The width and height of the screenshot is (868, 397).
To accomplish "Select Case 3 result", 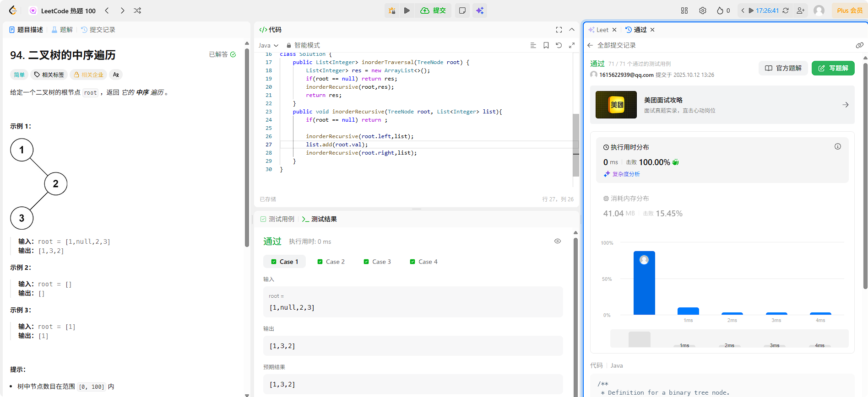I will 377,262.
